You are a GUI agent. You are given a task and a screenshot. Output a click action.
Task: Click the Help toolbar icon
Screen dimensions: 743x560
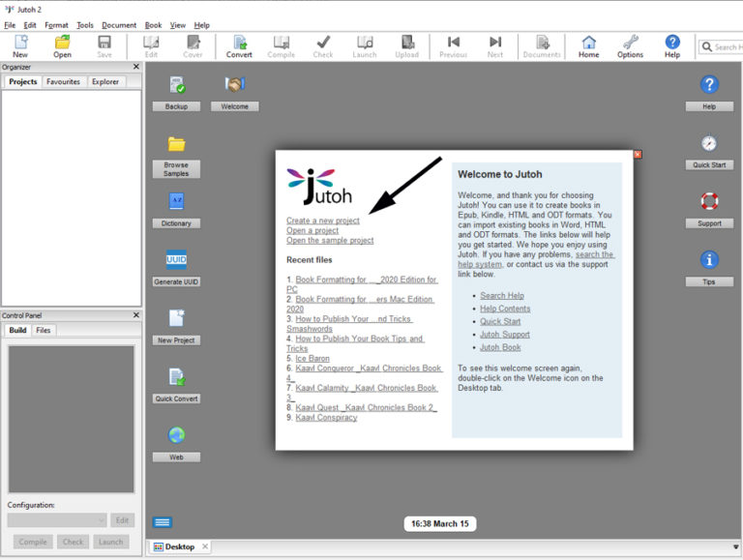point(672,46)
